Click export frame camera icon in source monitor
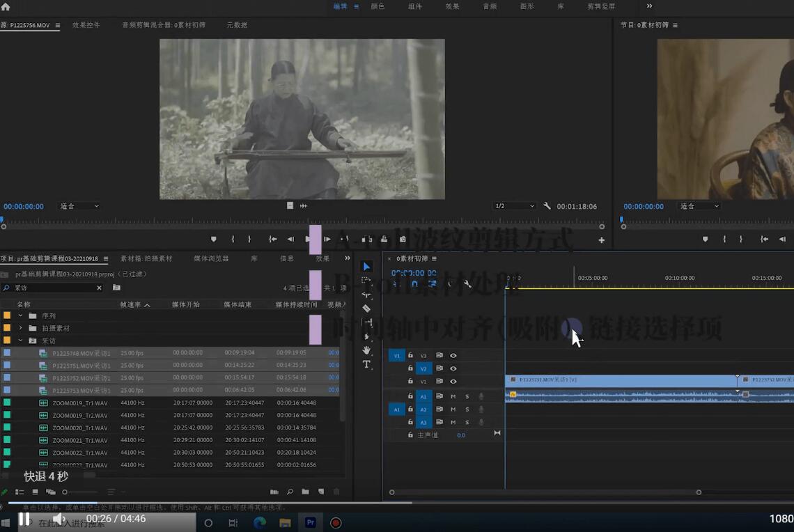The image size is (794, 532). [403, 240]
